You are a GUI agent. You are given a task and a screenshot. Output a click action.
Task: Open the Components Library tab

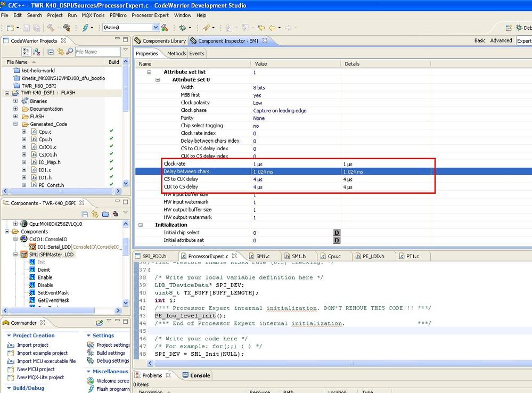[x=160, y=40]
